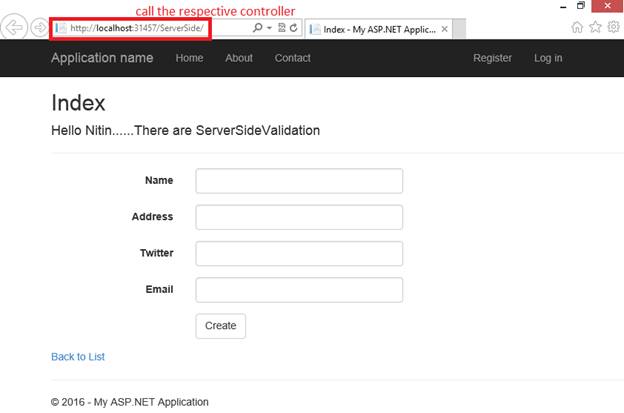Click the search magnifier icon in address bar

click(257, 27)
